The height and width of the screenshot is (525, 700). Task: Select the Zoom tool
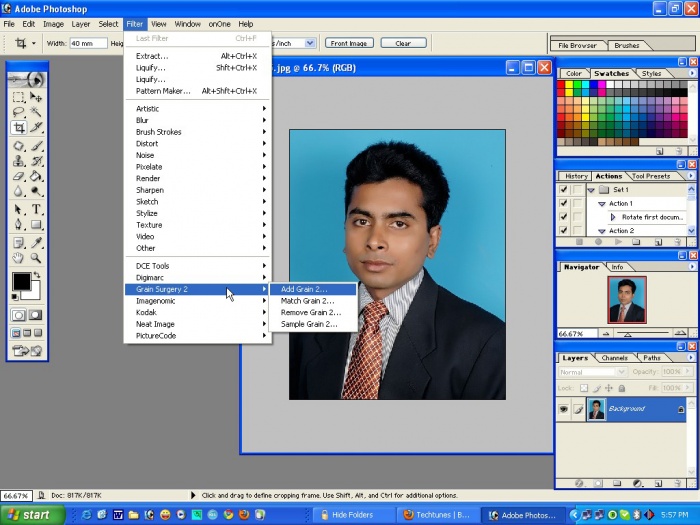(36, 258)
